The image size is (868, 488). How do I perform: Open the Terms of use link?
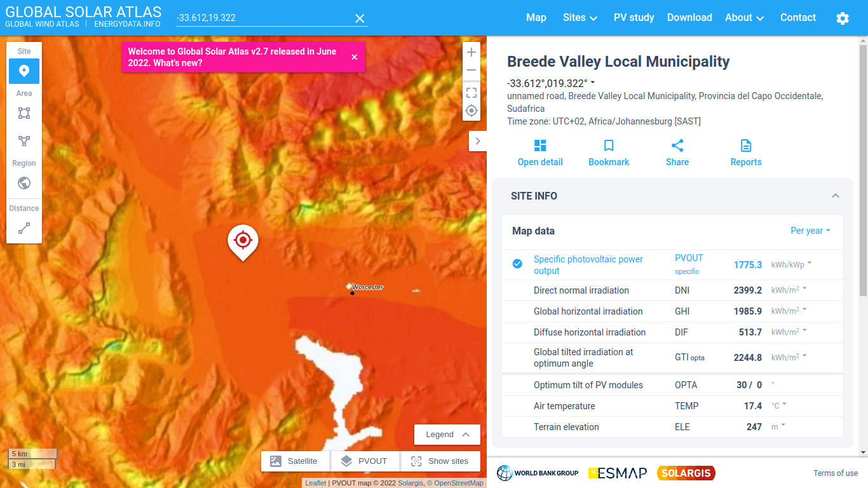(x=836, y=473)
